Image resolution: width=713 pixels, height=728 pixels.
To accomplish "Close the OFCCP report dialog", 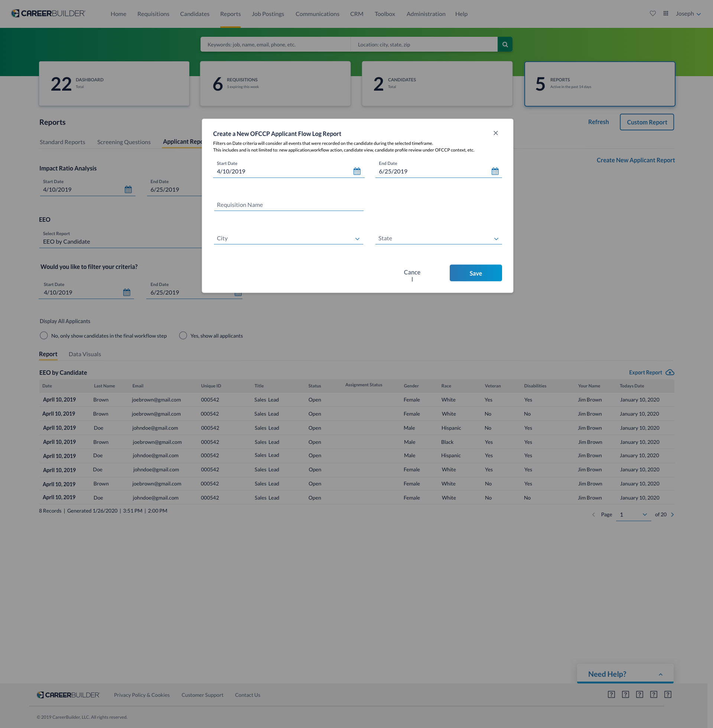I will click(495, 133).
